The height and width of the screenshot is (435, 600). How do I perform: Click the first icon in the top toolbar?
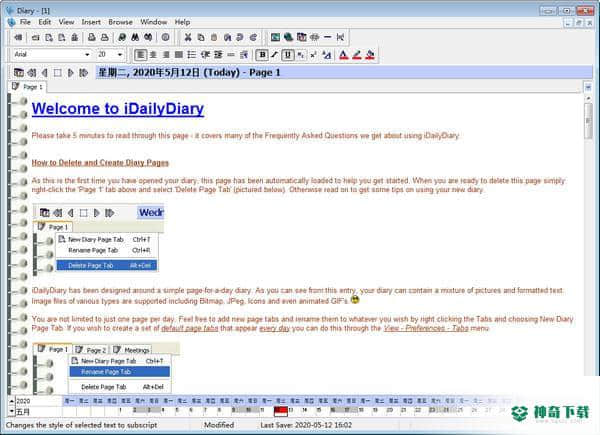18,37
